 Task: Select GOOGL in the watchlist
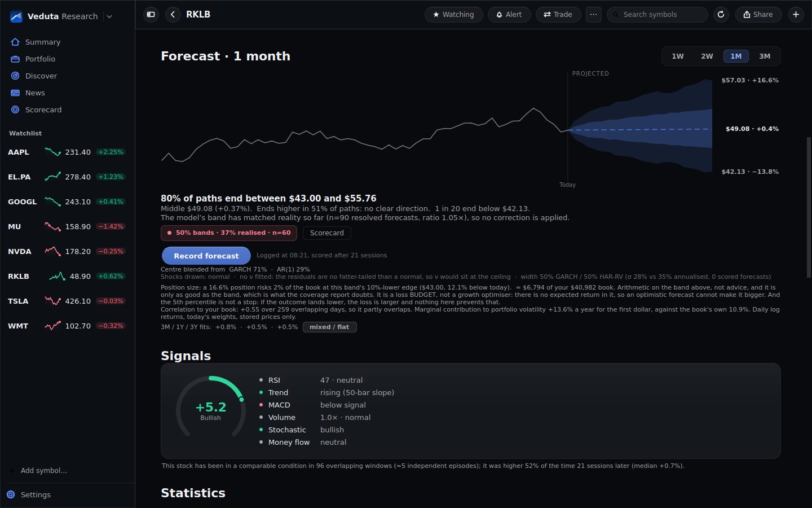(x=68, y=202)
